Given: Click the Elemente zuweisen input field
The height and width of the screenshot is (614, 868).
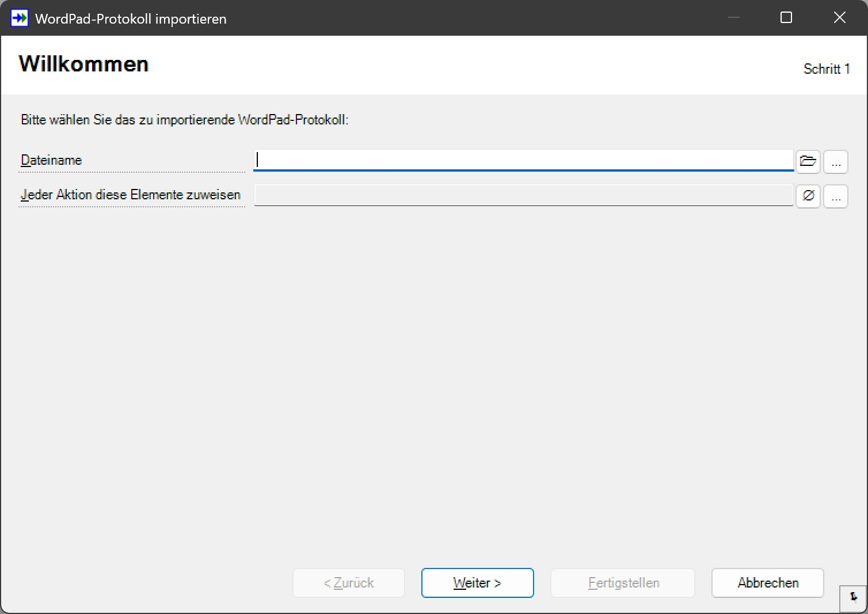Looking at the screenshot, I should tap(523, 196).
